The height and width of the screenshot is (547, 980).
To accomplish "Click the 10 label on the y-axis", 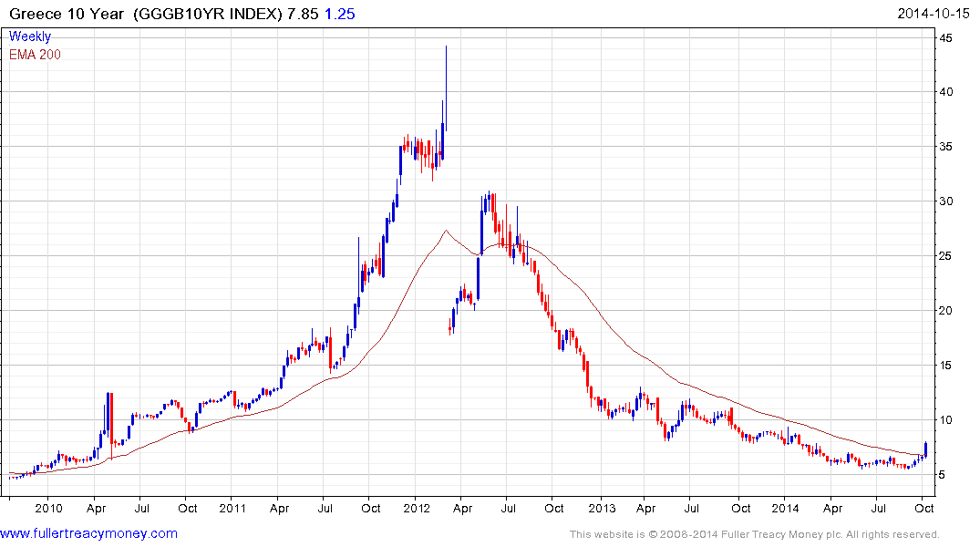I will click(x=945, y=420).
